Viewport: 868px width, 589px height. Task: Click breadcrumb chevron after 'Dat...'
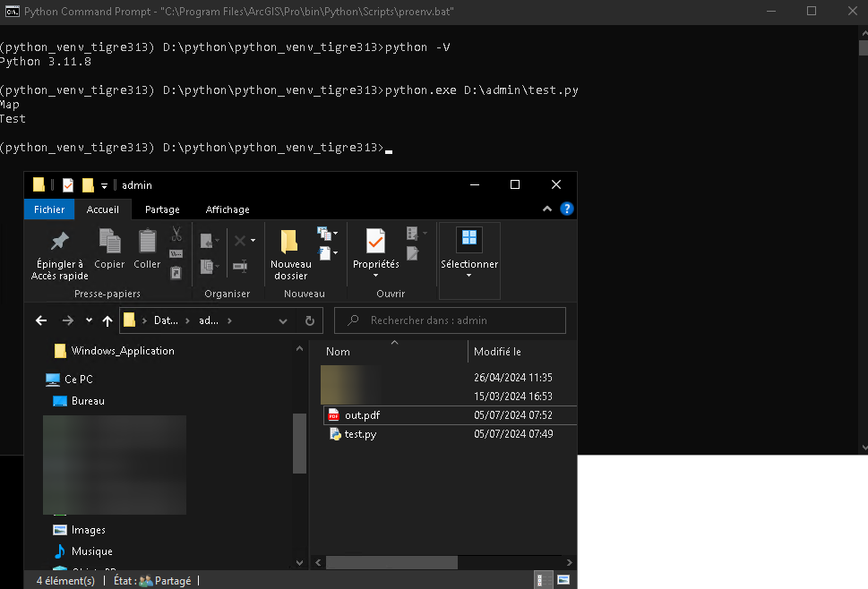click(x=187, y=320)
